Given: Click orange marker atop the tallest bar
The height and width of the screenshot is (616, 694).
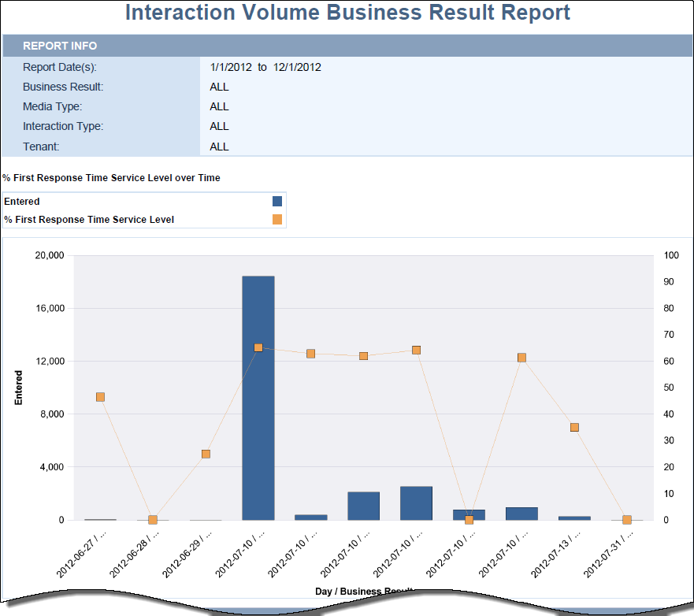Looking at the screenshot, I should click(x=258, y=347).
